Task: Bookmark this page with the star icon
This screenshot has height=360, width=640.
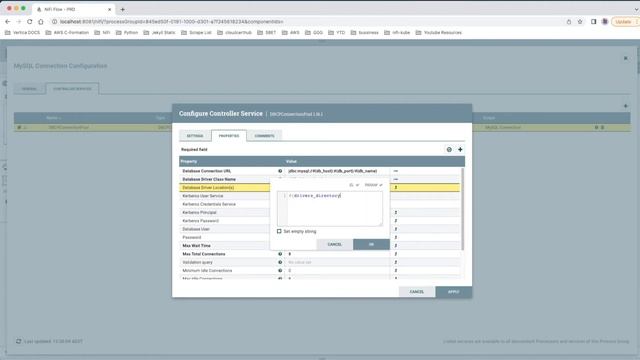Action: pos(580,22)
